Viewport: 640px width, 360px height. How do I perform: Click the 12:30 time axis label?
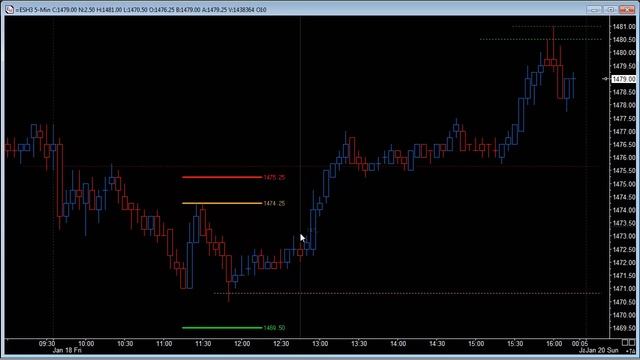point(281,344)
